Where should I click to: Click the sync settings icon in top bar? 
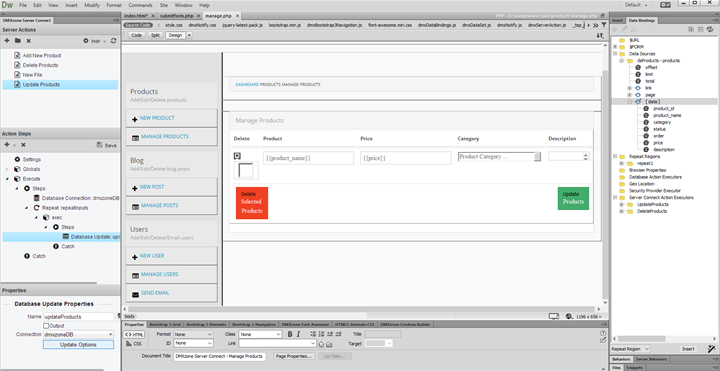click(x=665, y=5)
